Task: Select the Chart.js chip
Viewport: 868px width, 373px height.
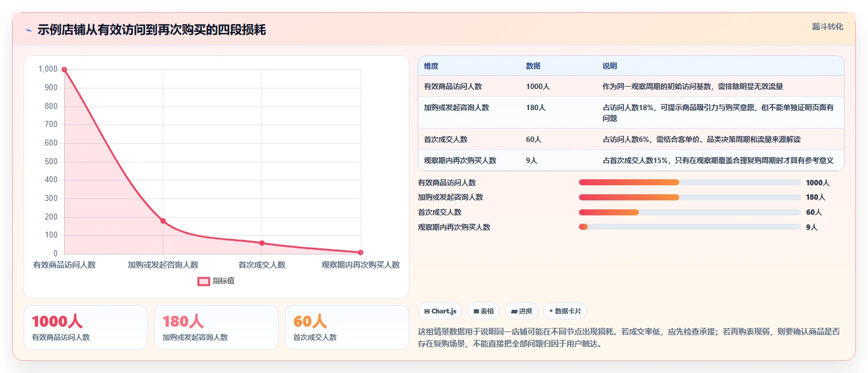Action: point(440,311)
